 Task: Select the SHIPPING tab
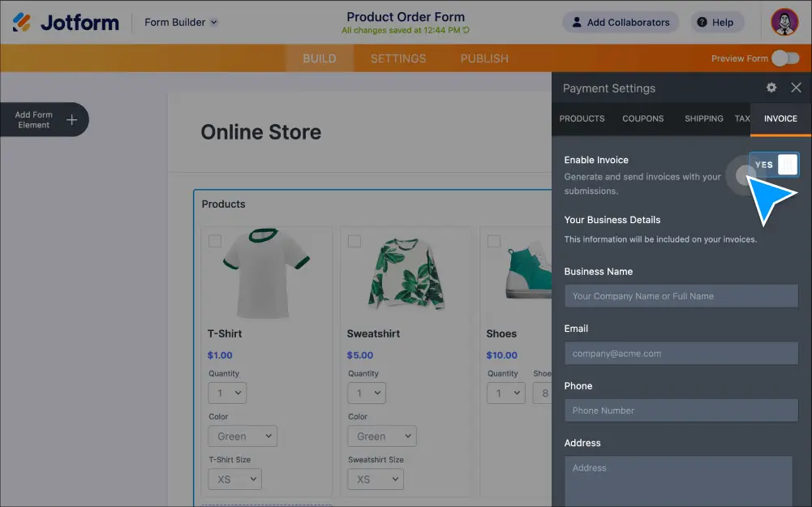coord(703,118)
